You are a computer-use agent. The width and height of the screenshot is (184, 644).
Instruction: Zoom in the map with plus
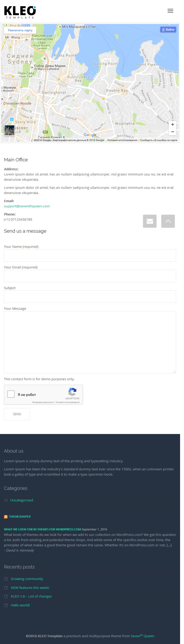tap(172, 125)
